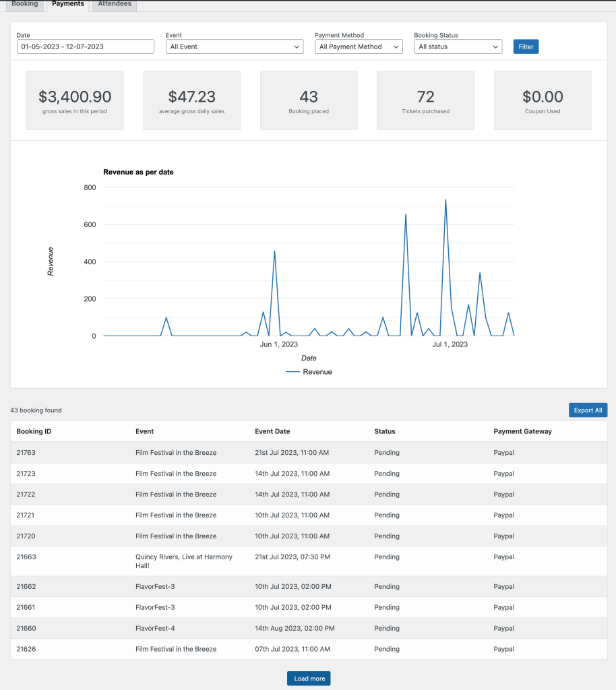Click the Export All button
The width and height of the screenshot is (616, 690).
pos(588,410)
